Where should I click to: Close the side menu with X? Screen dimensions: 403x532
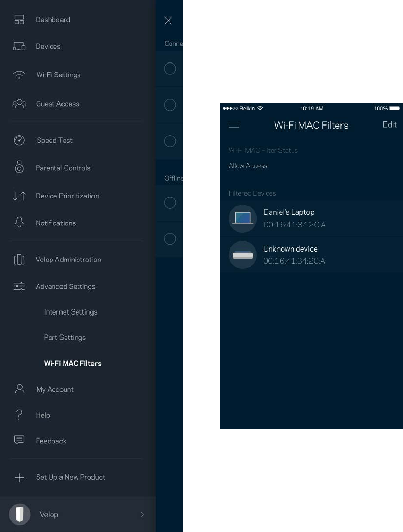click(x=168, y=21)
